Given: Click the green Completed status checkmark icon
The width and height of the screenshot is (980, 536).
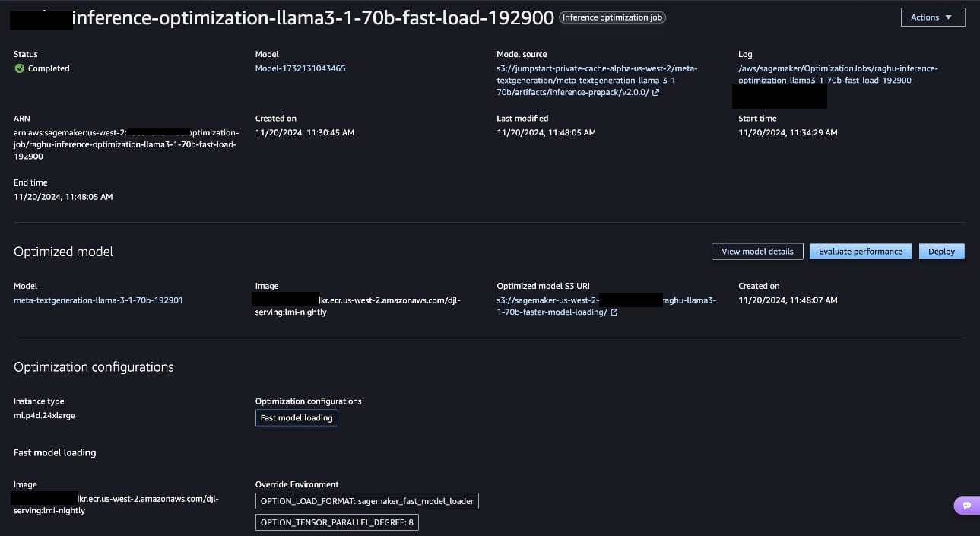Looking at the screenshot, I should 19,68.
